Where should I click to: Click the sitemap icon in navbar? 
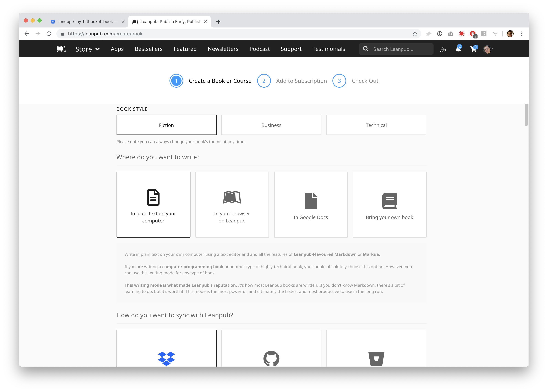[x=443, y=49]
